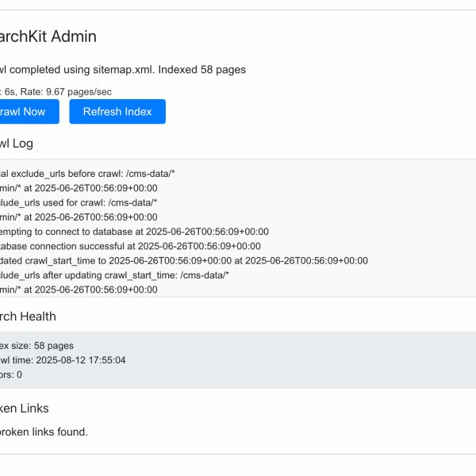Click the Search Health section heading

pos(28,317)
